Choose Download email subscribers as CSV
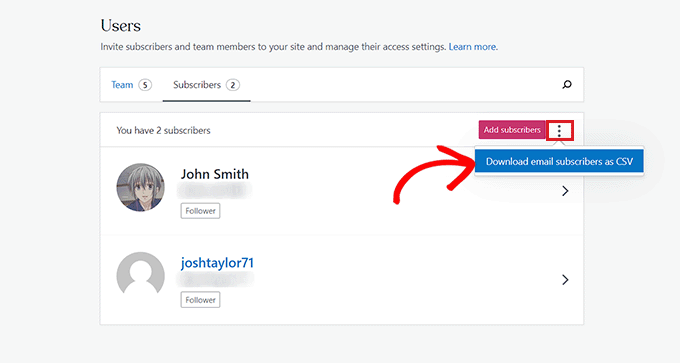680x363 pixels. click(559, 161)
